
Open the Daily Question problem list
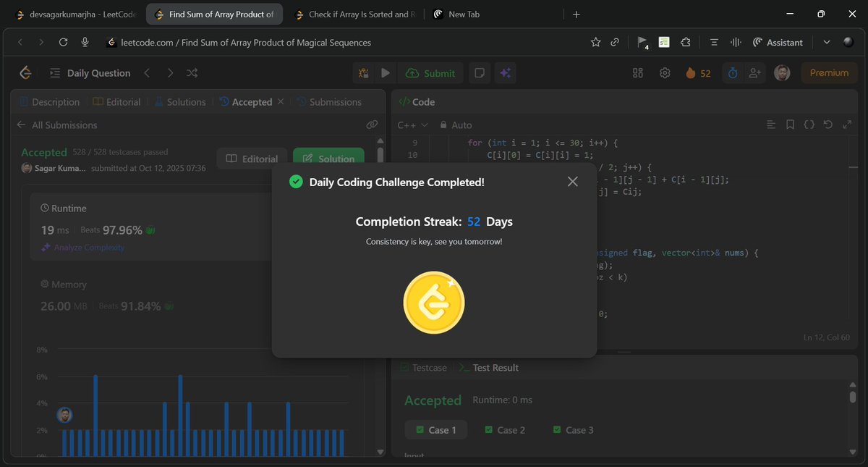90,73
